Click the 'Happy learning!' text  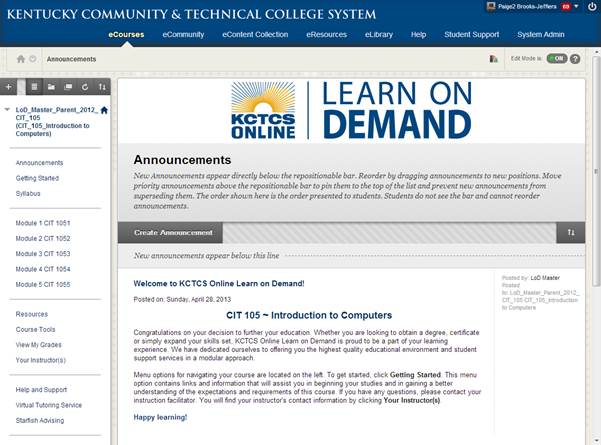click(x=160, y=417)
